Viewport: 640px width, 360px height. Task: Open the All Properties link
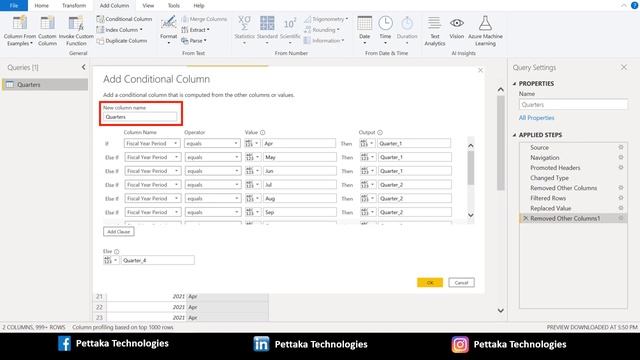536,118
